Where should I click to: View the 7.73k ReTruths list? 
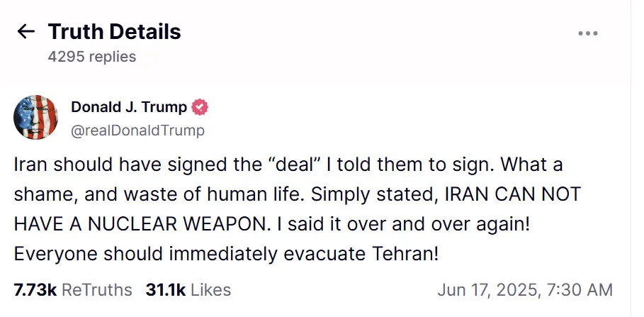(x=73, y=290)
